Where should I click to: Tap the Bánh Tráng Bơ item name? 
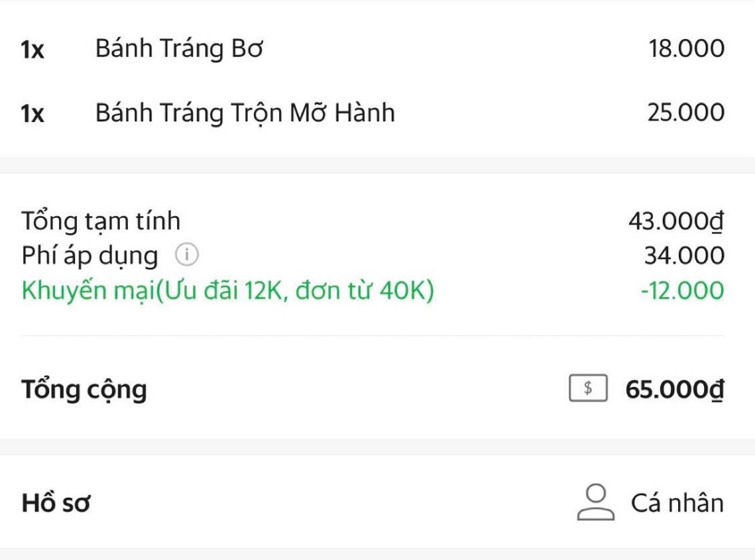[x=179, y=48]
